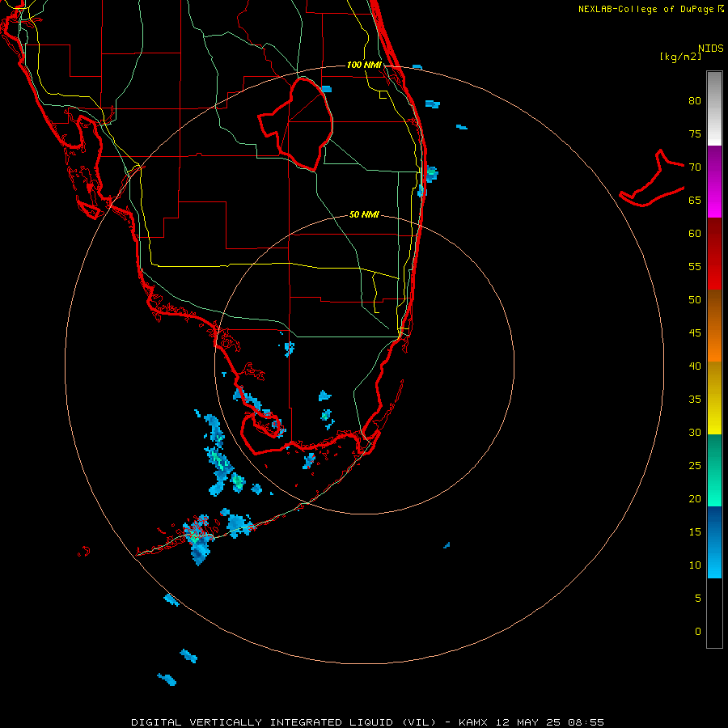Click the Lake Okeechobee outline on the map
Image resolution: width=728 pixels, height=728 pixels.
pos(297,125)
